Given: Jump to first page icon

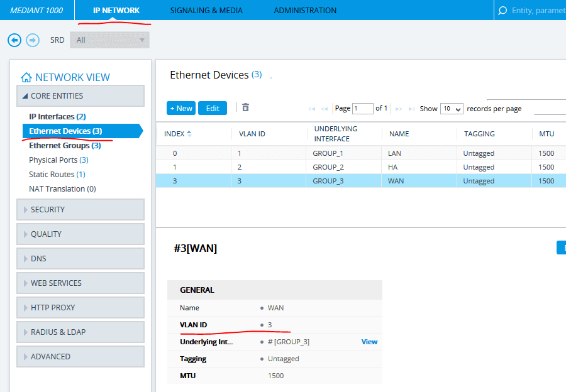Looking at the screenshot, I should 312,109.
